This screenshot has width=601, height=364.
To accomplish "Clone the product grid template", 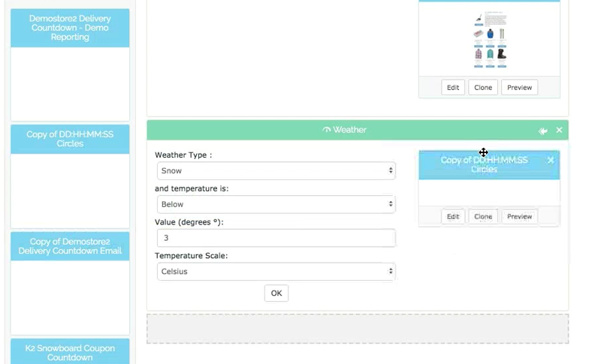I will [483, 87].
